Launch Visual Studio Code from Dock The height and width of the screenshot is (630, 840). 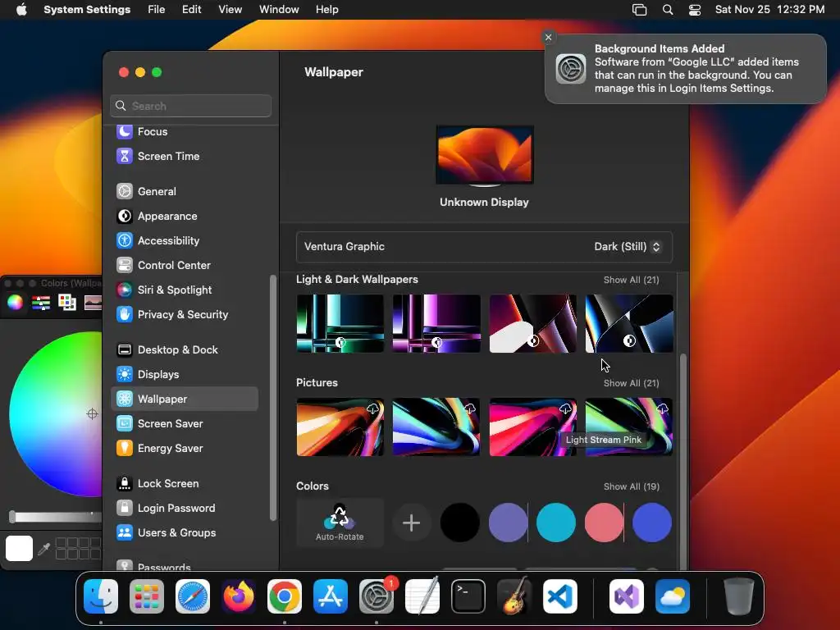(559, 596)
